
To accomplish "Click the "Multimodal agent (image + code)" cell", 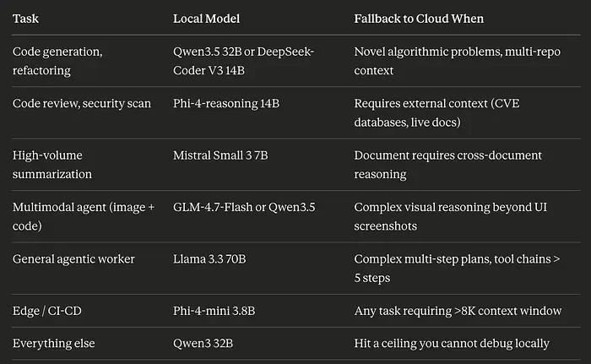I will click(84, 215).
